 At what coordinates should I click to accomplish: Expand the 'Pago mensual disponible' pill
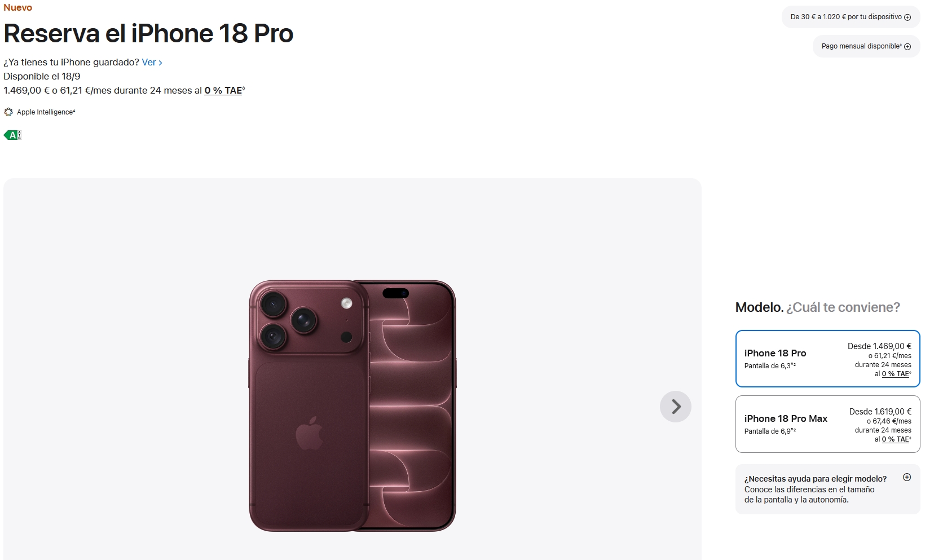click(x=866, y=46)
